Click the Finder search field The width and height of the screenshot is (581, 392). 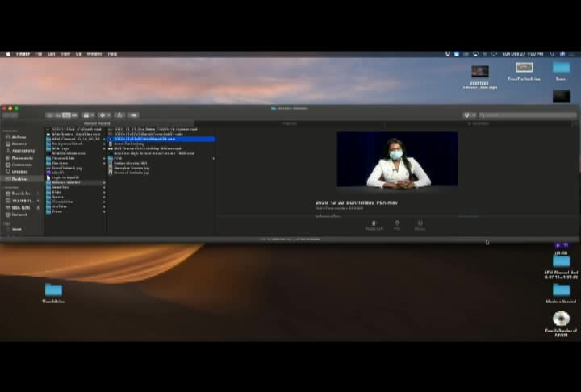coord(528,115)
